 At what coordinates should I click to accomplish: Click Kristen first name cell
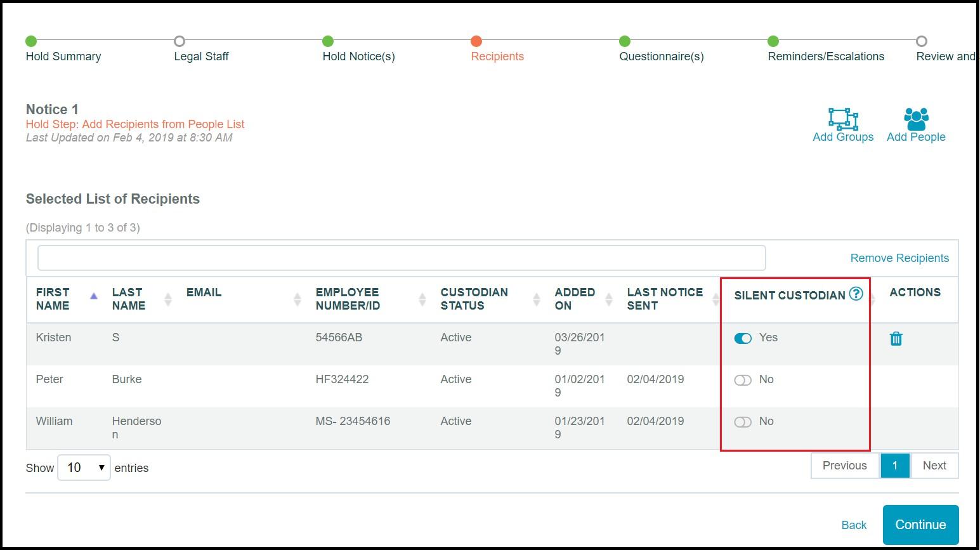tap(53, 337)
